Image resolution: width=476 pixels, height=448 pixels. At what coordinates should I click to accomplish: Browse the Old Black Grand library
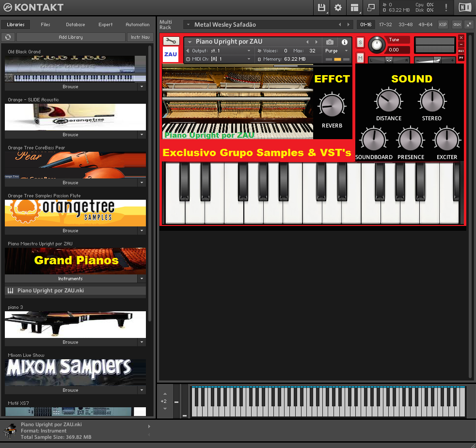click(71, 87)
